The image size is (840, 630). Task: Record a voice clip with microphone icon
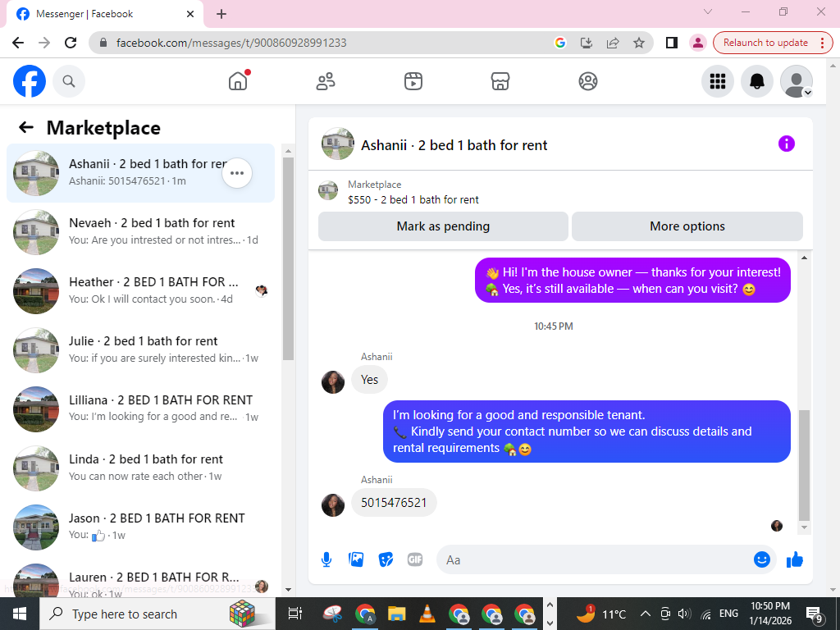[x=326, y=559]
